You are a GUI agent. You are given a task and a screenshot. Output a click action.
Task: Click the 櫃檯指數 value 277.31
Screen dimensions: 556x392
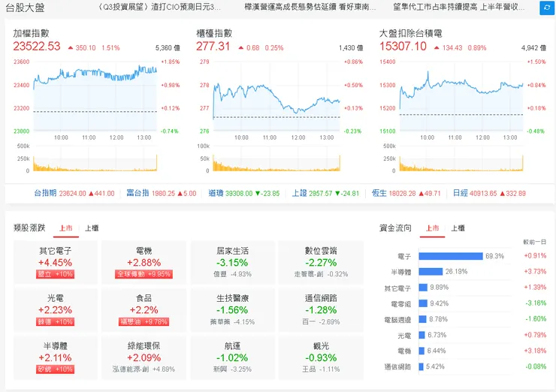click(x=213, y=47)
